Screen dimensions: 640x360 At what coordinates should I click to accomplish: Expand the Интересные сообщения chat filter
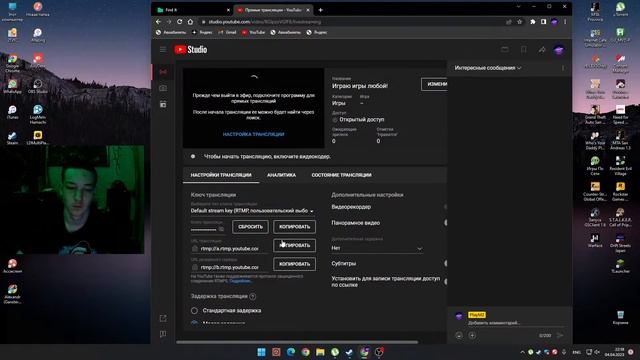coord(488,68)
